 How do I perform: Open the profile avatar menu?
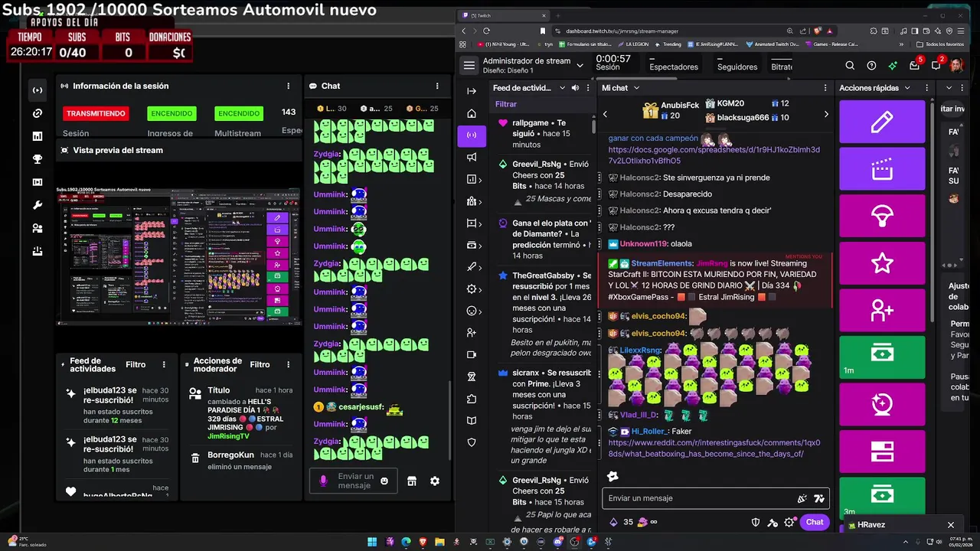point(956,66)
